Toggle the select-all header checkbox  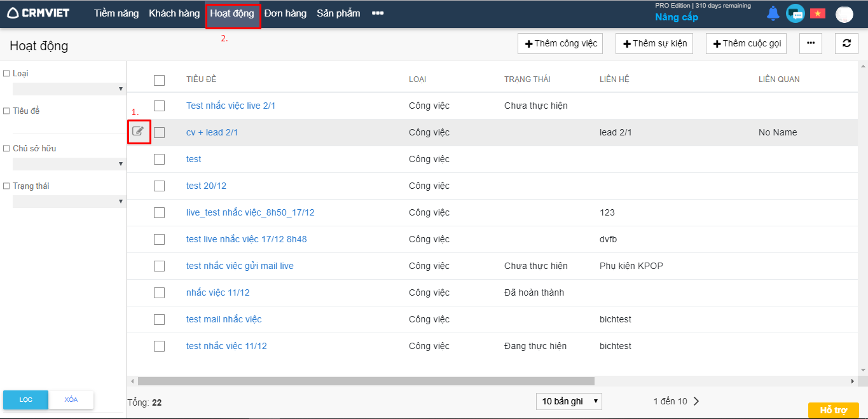[x=159, y=80]
